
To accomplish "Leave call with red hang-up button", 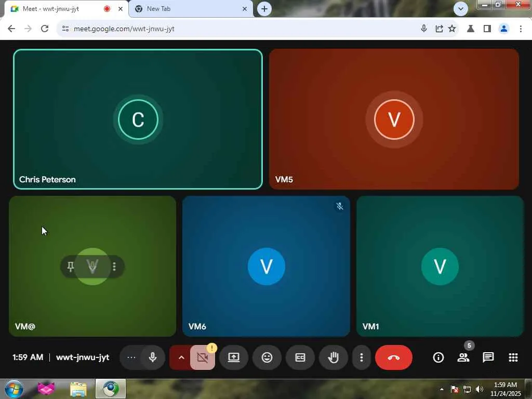I will tap(394, 357).
